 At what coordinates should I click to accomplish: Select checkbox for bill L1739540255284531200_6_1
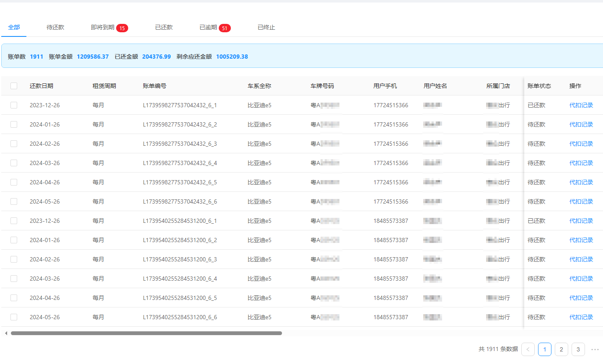click(14, 221)
